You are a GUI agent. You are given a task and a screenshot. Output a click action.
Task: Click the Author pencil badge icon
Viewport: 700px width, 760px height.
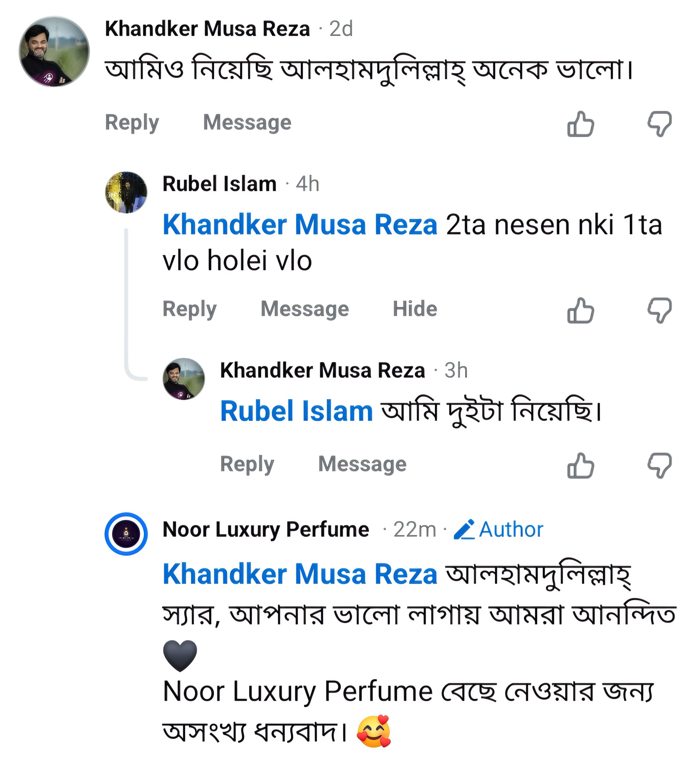[x=464, y=529]
